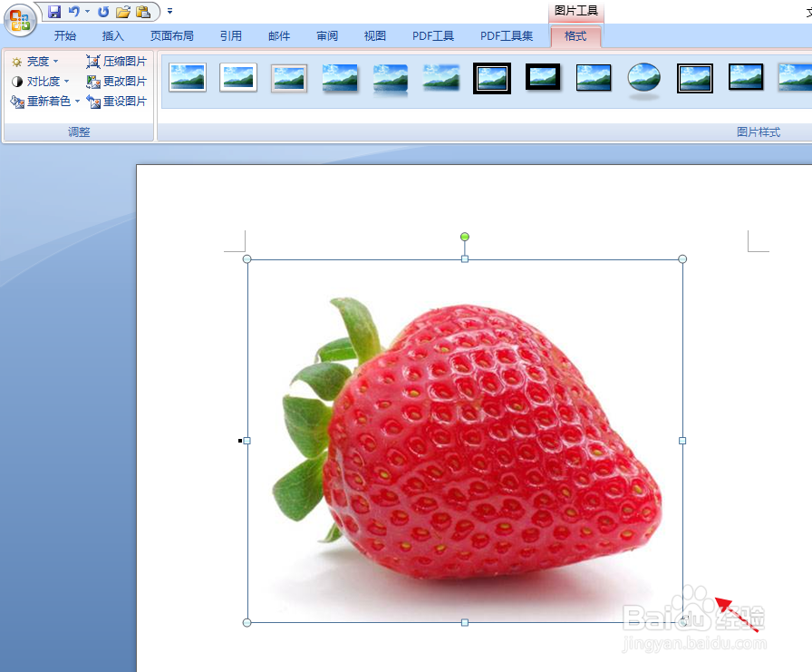
Task: Click the compress picture icon
Action: [x=93, y=62]
